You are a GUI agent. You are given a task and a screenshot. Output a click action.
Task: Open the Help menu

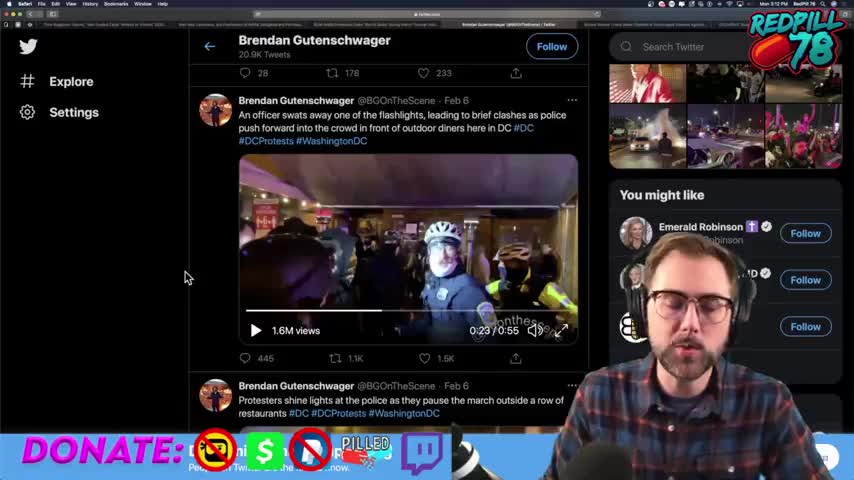coord(162,4)
